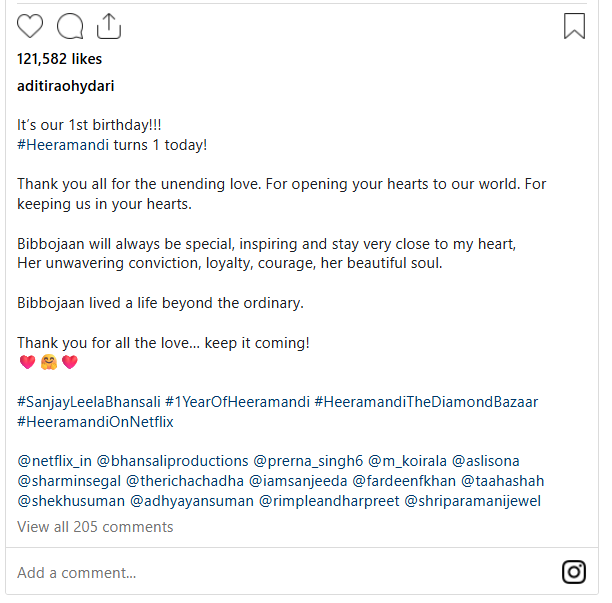612x603 pixels.
Task: Visit the @netflix_in profile
Action: coord(53,461)
